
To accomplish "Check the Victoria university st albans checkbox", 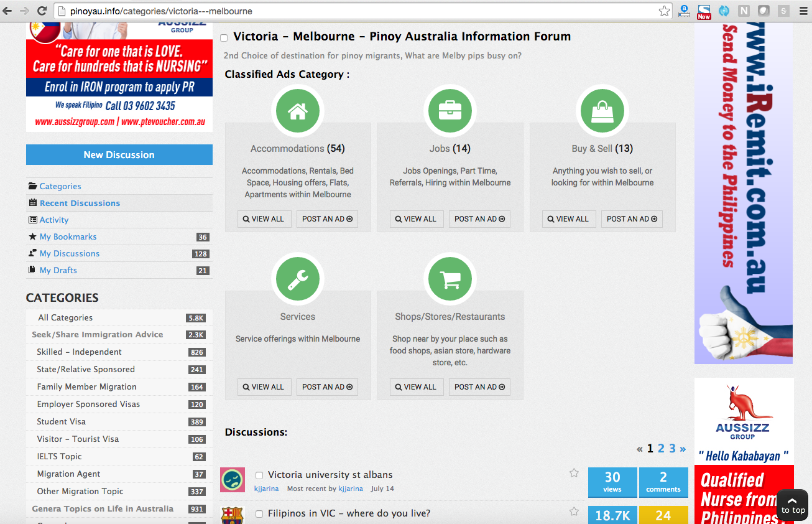I will click(x=259, y=475).
